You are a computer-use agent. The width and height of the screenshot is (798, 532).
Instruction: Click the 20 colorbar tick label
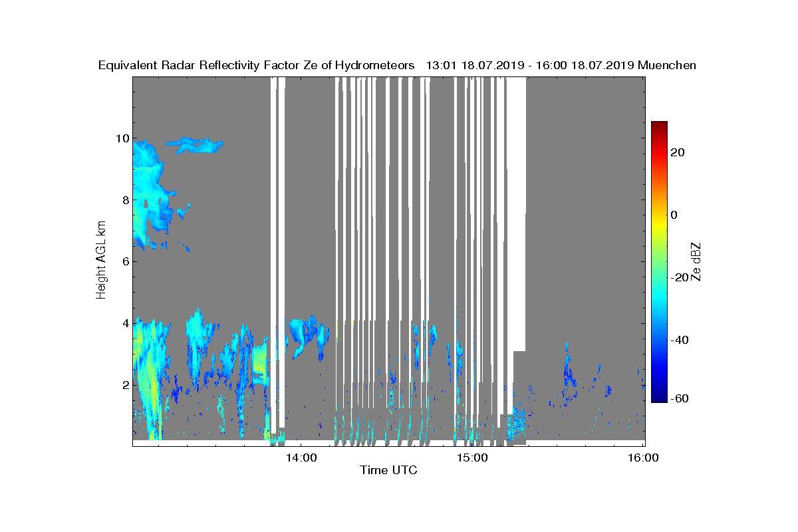(678, 152)
